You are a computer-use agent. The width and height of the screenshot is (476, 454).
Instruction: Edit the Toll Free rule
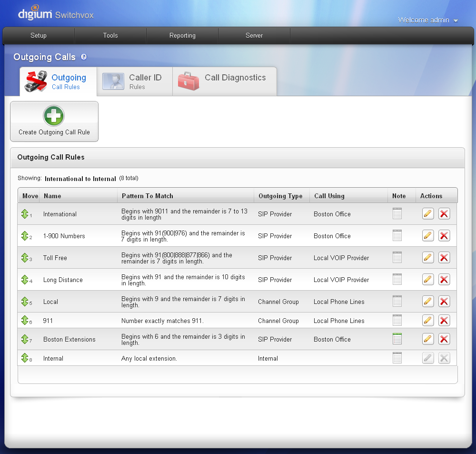click(x=428, y=258)
